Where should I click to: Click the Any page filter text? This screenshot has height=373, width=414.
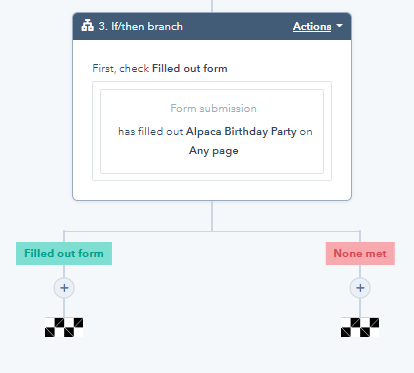tap(214, 151)
